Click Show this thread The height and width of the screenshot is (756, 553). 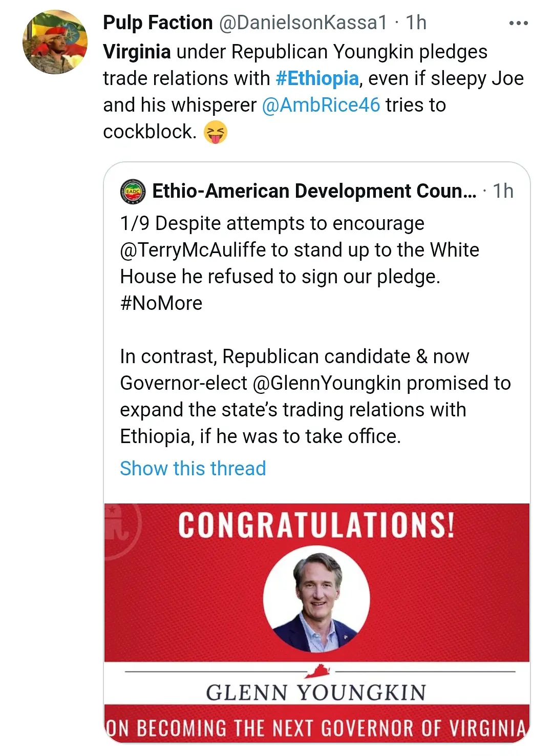pyautogui.click(x=193, y=468)
